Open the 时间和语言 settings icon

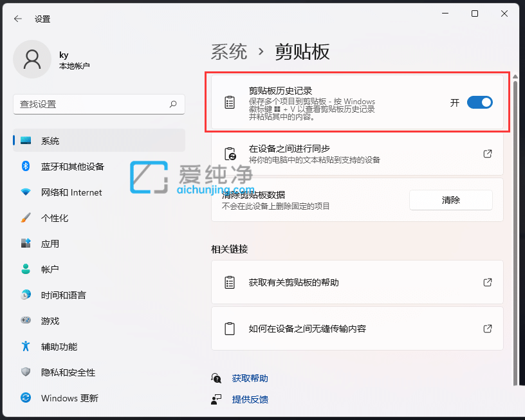(25, 295)
